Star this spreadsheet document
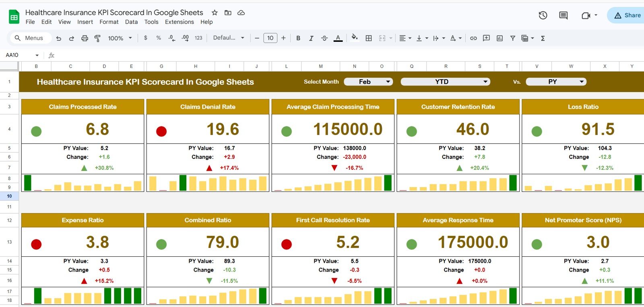This screenshot has width=644, height=307. click(215, 12)
